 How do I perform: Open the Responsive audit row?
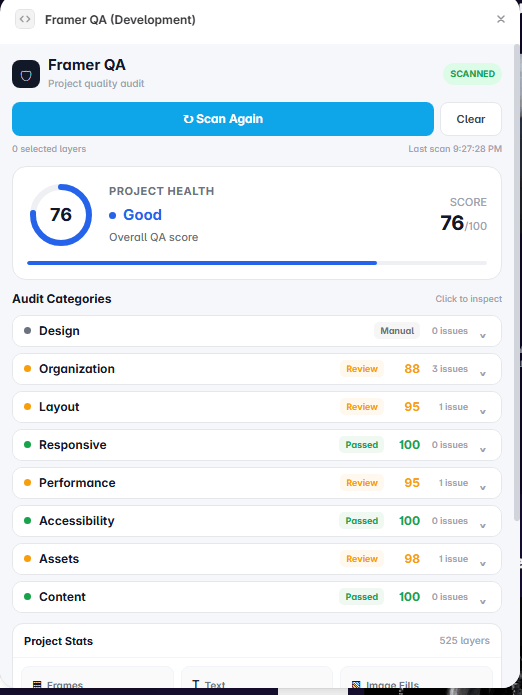257,445
